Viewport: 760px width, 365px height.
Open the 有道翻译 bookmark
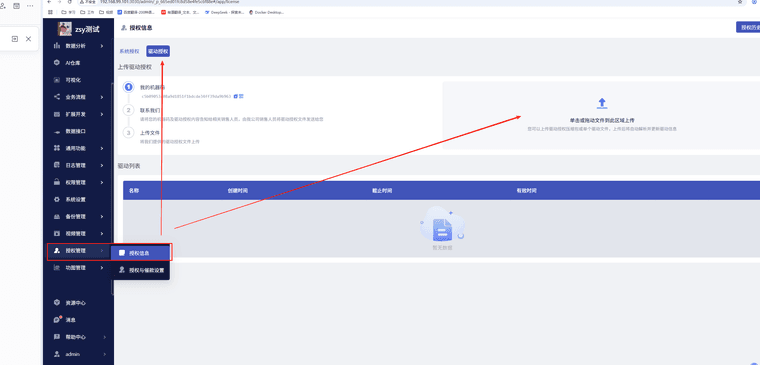[x=180, y=12]
